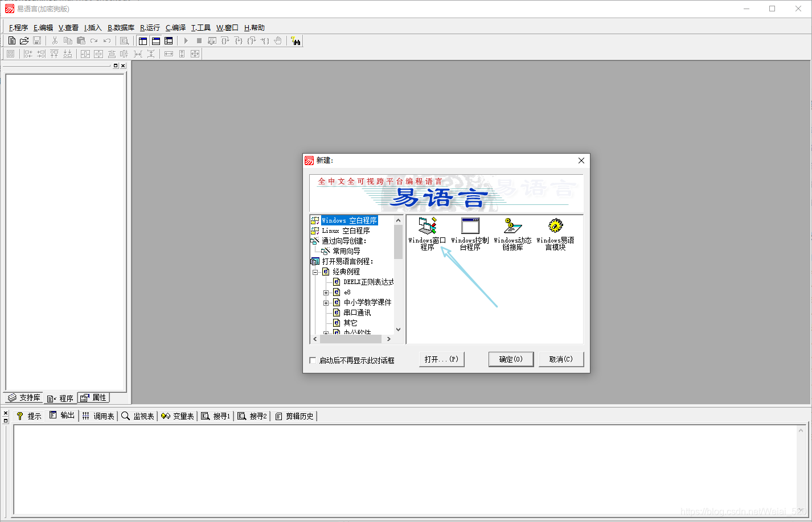Toggle the left work-panel layout button
Screen dimensions: 812x522
(x=142, y=40)
